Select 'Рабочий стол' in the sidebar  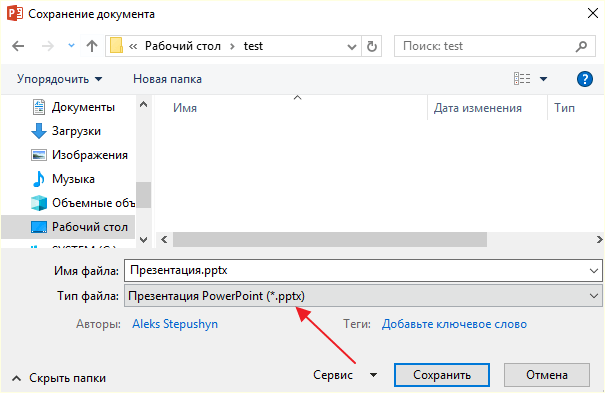[x=69, y=227]
